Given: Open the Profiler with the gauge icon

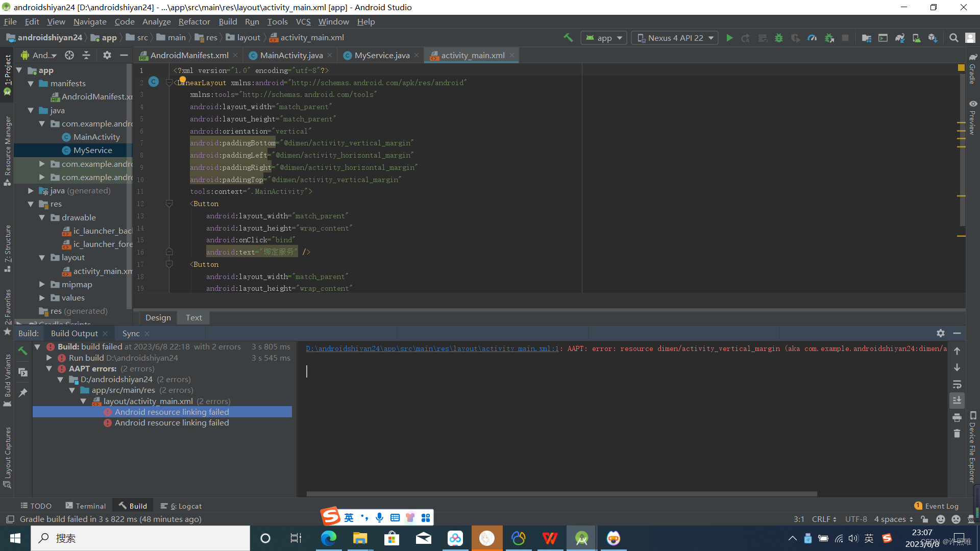Looking at the screenshot, I should (812, 37).
